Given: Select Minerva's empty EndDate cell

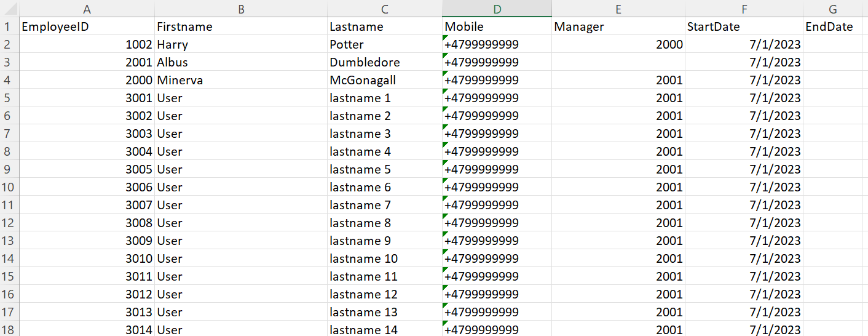Looking at the screenshot, I should [x=835, y=80].
